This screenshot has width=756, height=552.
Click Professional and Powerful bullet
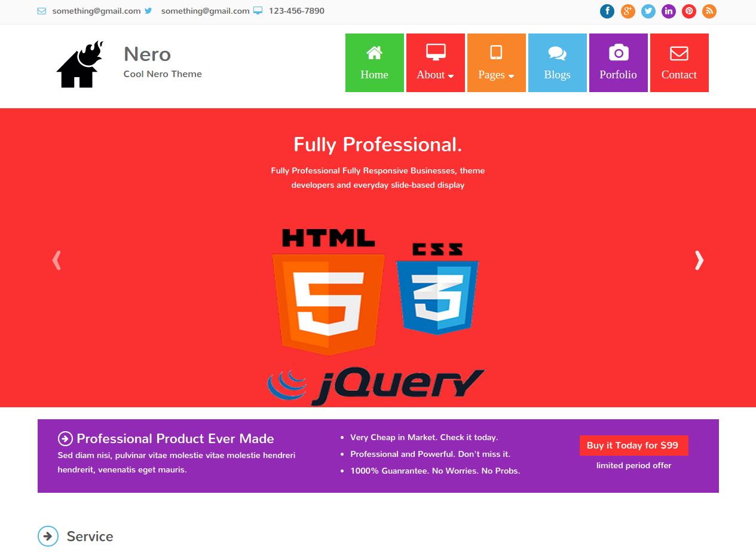(x=430, y=454)
